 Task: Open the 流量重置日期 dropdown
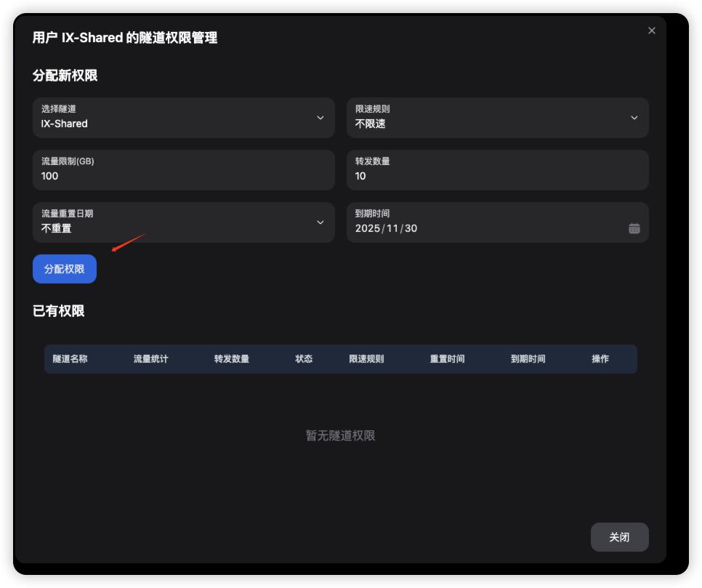coord(183,222)
